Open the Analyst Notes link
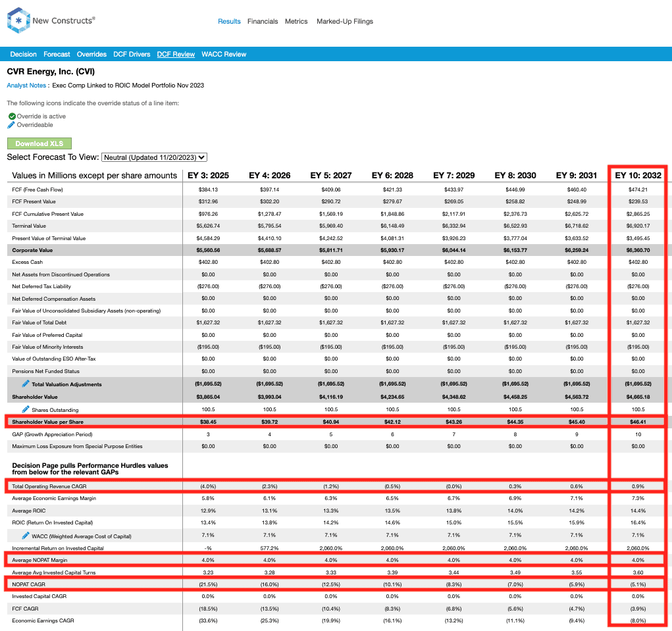 [26, 86]
